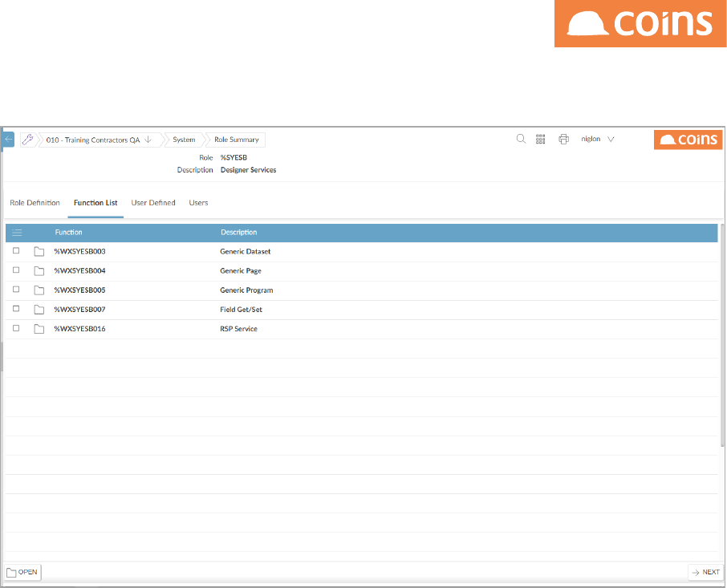Open the apps grid icon

click(x=541, y=139)
